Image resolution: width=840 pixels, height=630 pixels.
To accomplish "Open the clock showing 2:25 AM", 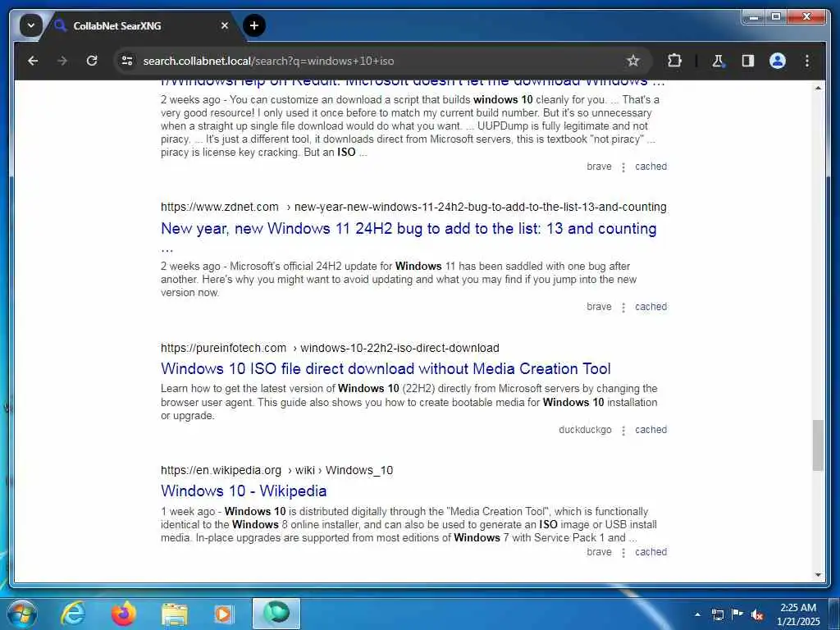I will 798,614.
